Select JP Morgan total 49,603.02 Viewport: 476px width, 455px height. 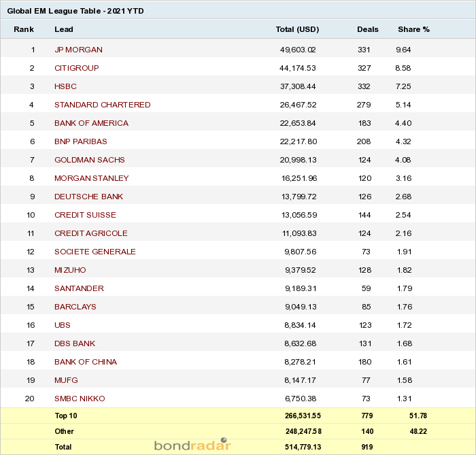click(298, 50)
